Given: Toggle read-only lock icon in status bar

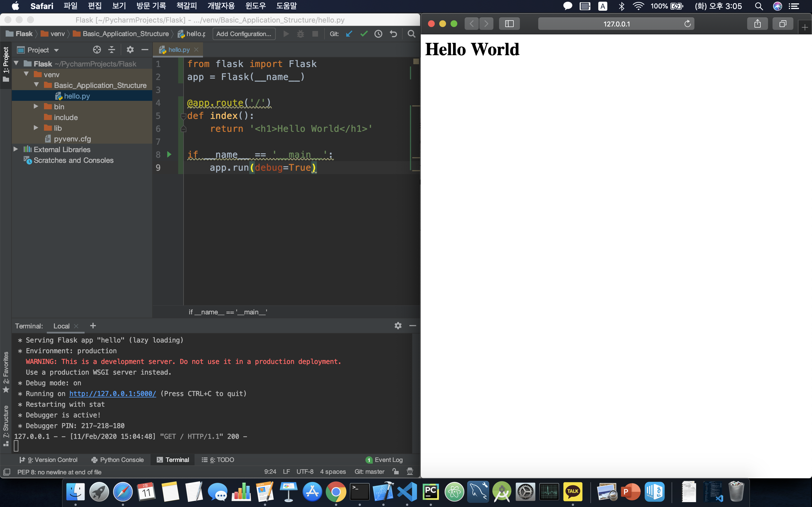Looking at the screenshot, I should pos(396,472).
